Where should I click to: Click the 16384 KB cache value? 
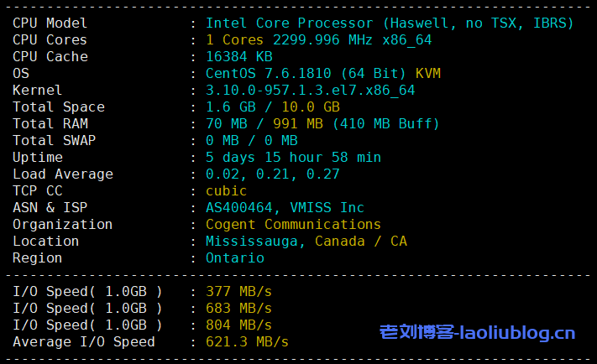(x=238, y=57)
